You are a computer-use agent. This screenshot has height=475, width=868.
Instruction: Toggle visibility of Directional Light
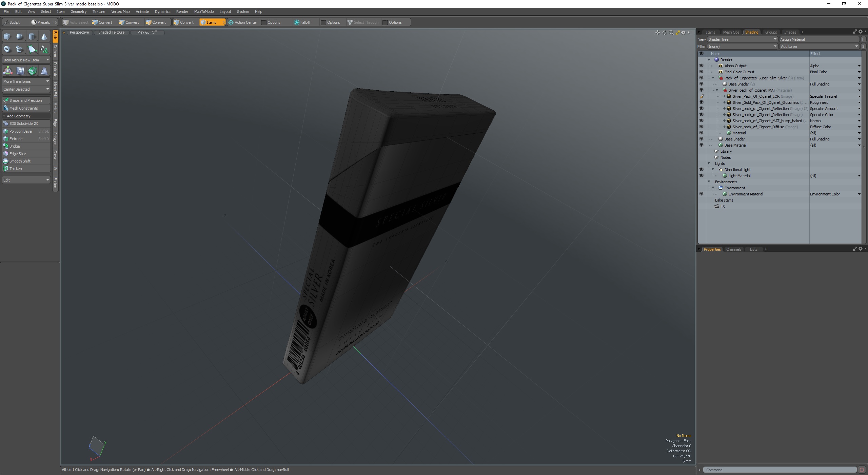[x=701, y=170]
